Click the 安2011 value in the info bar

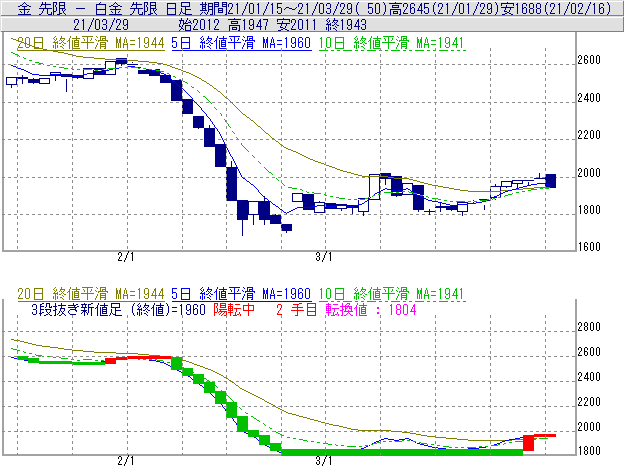297,25
